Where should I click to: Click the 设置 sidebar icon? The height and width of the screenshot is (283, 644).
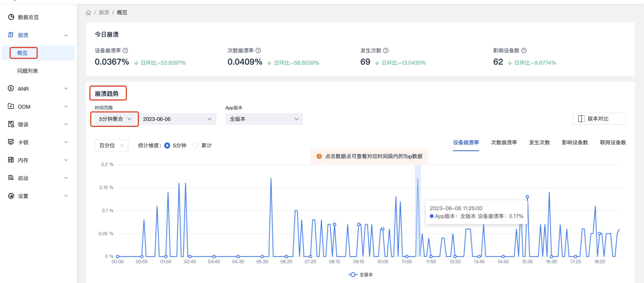pos(11,196)
